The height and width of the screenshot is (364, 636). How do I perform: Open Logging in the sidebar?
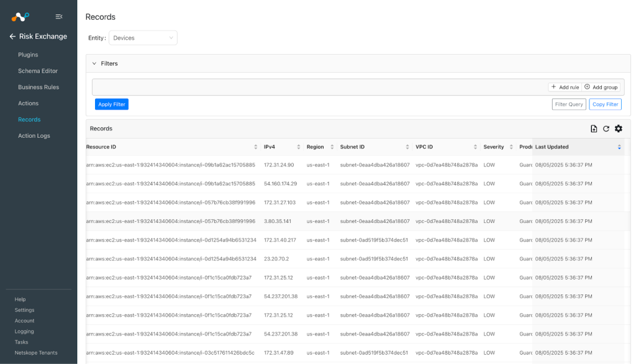(24, 332)
